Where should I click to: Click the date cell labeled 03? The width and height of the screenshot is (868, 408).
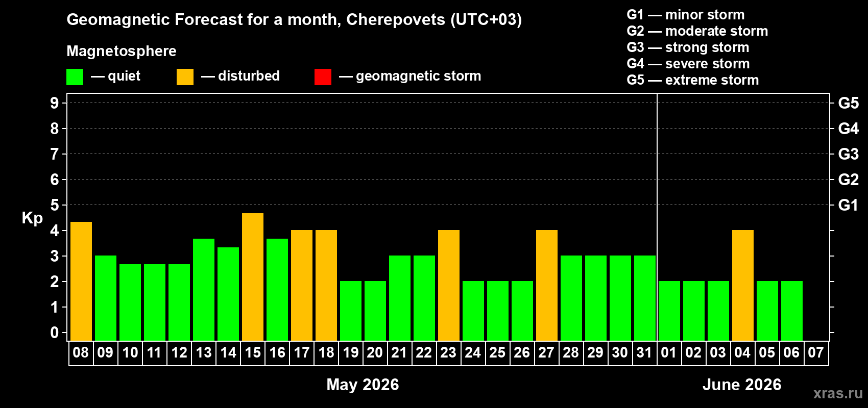[718, 353]
